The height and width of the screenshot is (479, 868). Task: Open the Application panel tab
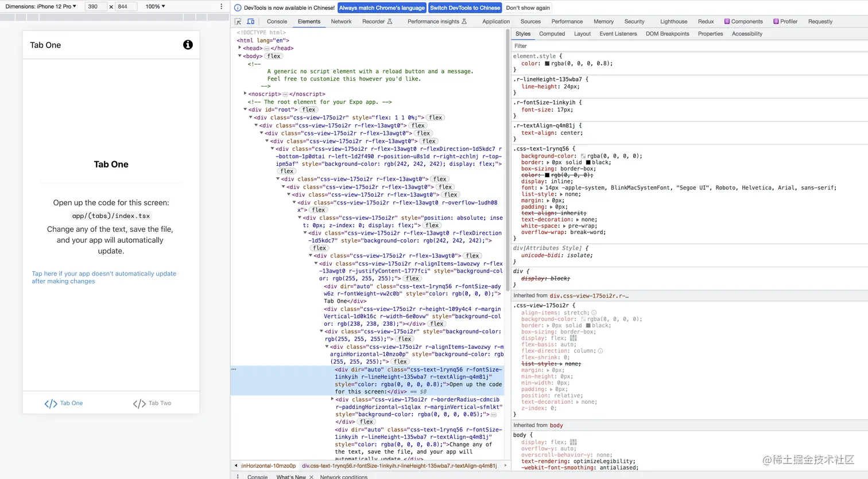(496, 22)
